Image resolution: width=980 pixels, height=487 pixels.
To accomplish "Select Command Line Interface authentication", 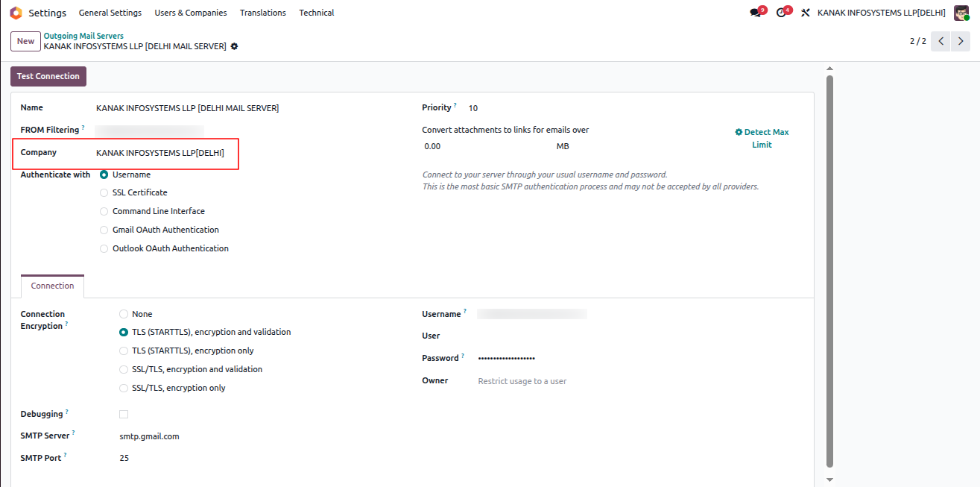I will pos(104,211).
